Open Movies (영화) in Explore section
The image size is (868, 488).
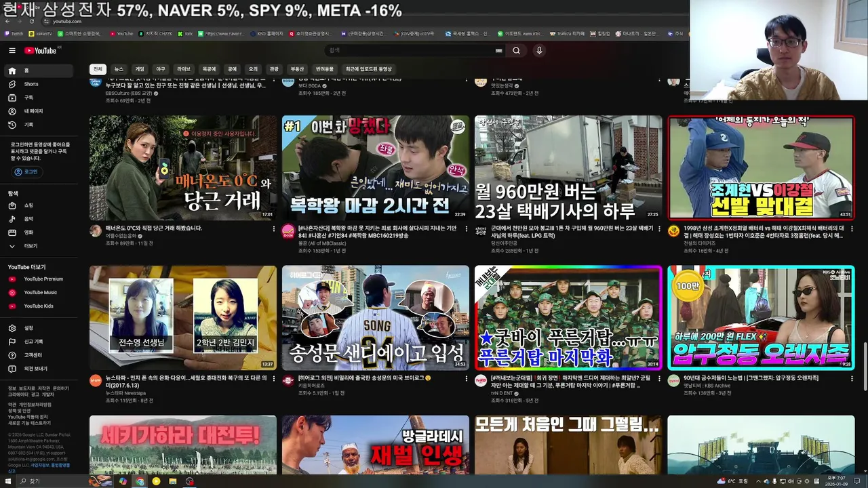pyautogui.click(x=39, y=232)
